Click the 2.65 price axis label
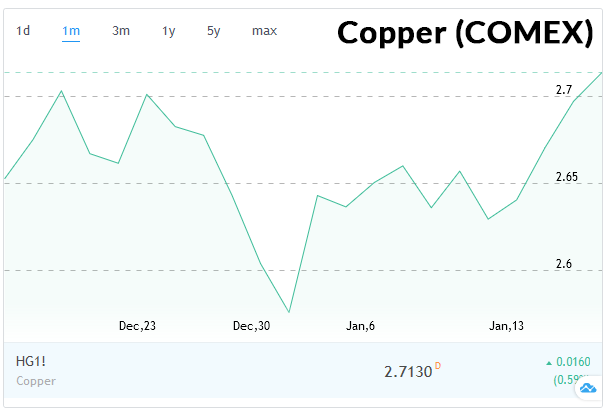The width and height of the screenshot is (610, 414). tap(565, 177)
